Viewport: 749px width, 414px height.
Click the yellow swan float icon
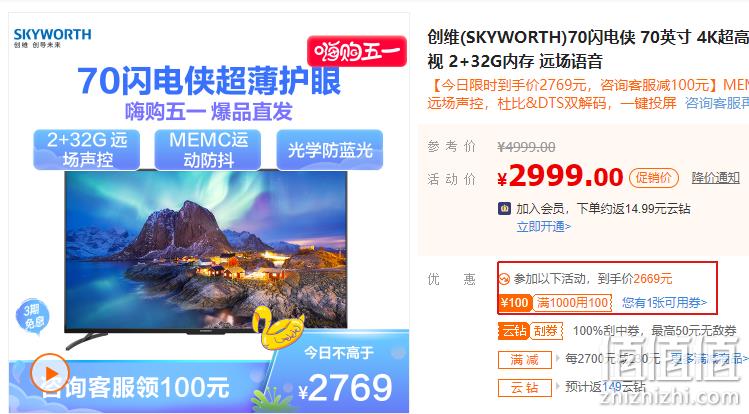click(x=278, y=327)
